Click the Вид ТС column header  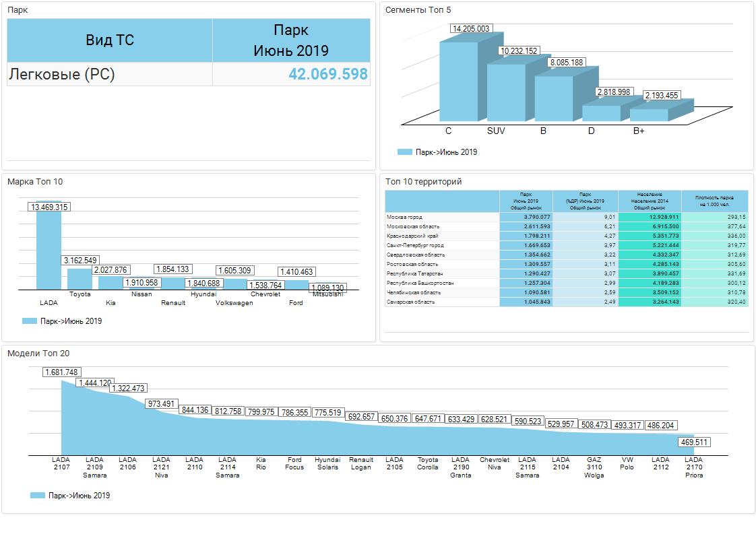[x=110, y=40]
